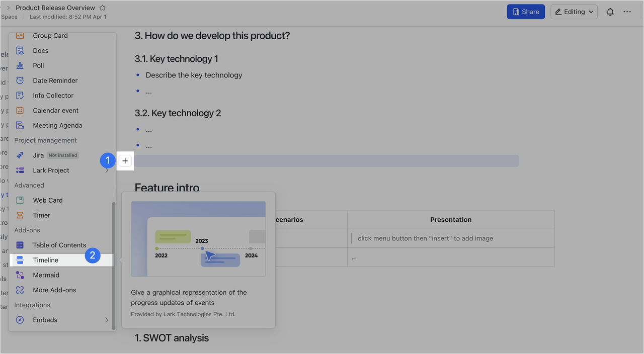644x354 pixels.
Task: Open the more options ellipsis menu
Action: [627, 12]
